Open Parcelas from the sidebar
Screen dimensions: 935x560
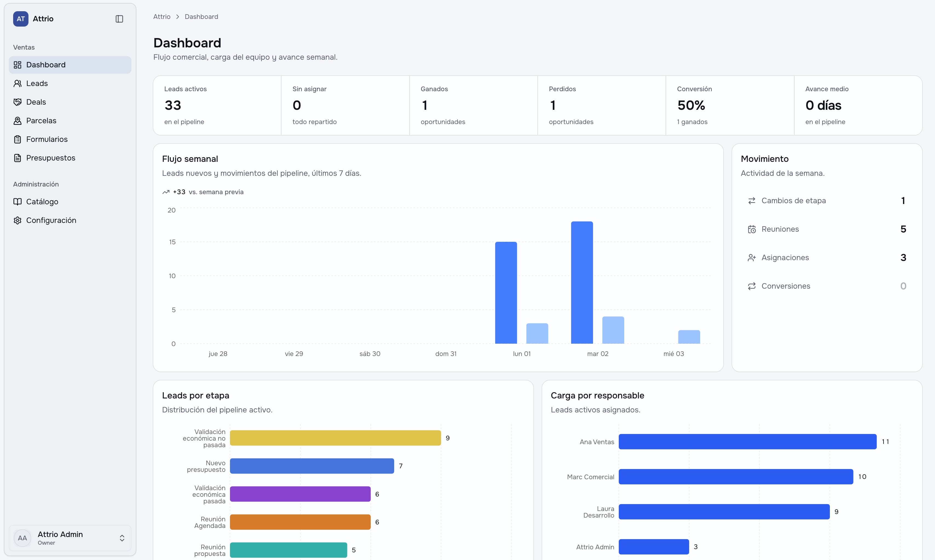click(x=70, y=121)
